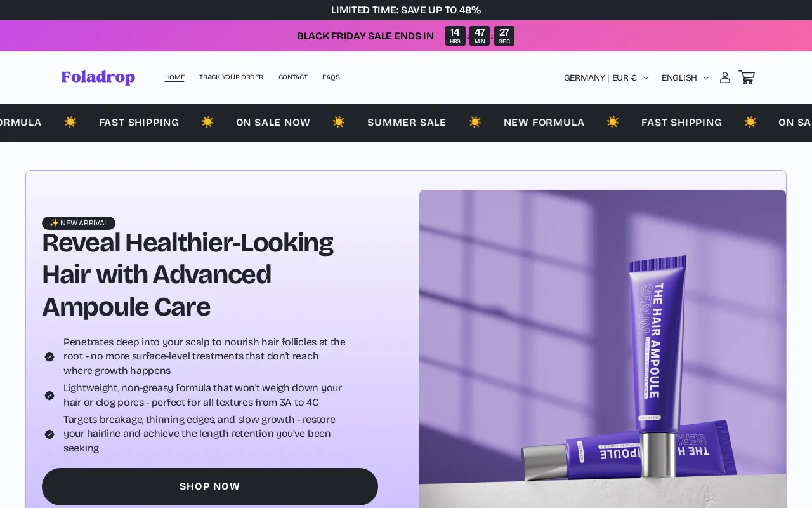812x508 pixels.
Task: Open the English language dropdown
Action: (685, 77)
